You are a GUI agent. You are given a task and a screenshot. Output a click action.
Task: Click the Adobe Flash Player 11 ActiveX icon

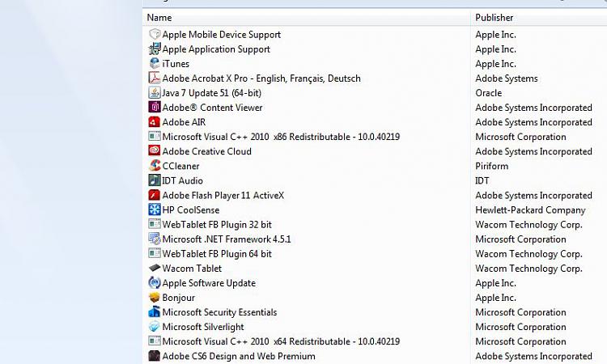pos(155,195)
